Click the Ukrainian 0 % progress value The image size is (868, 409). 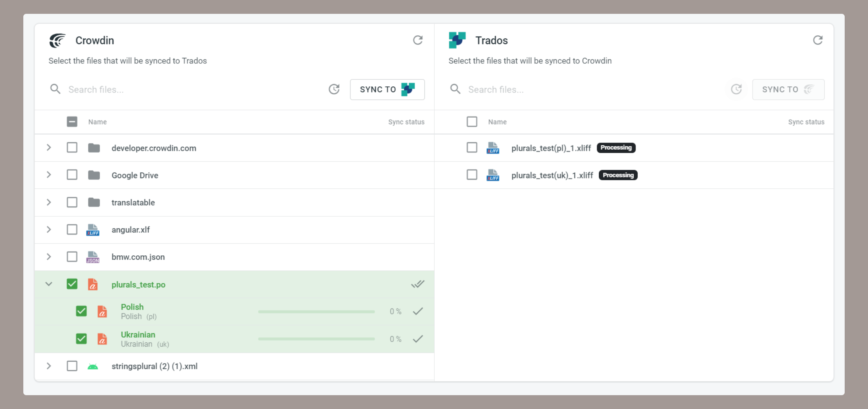pyautogui.click(x=395, y=339)
